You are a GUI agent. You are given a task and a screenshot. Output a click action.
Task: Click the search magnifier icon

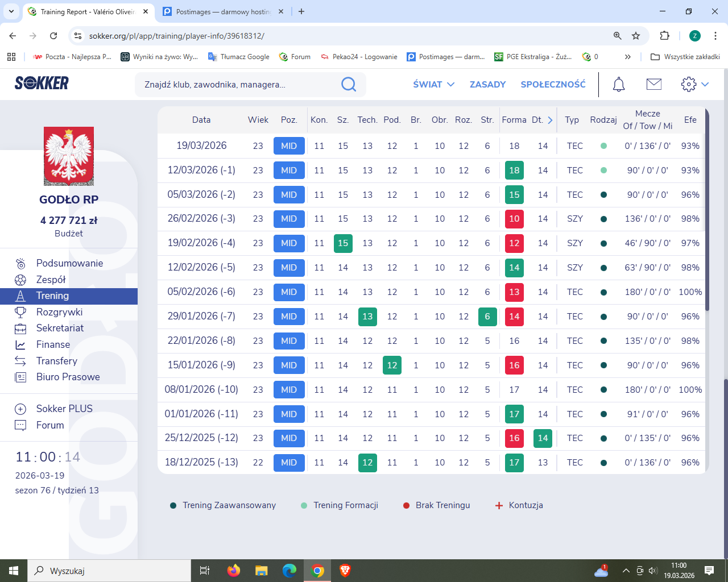(x=349, y=85)
